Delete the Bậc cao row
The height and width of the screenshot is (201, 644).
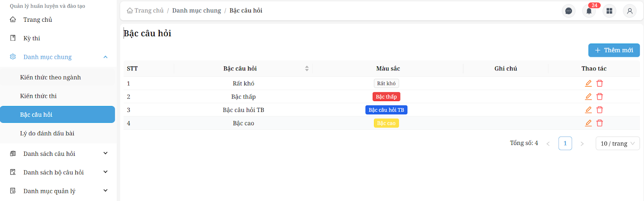click(x=600, y=123)
